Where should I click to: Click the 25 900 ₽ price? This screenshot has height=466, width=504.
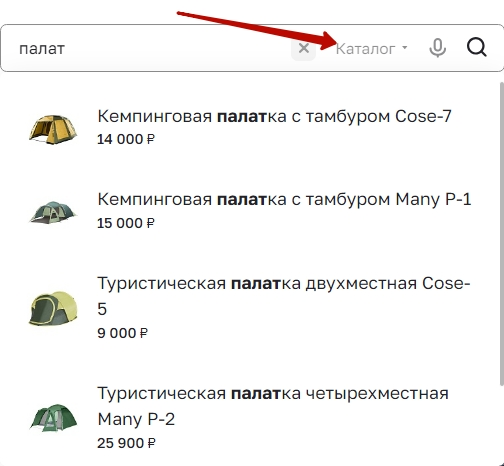click(x=126, y=443)
